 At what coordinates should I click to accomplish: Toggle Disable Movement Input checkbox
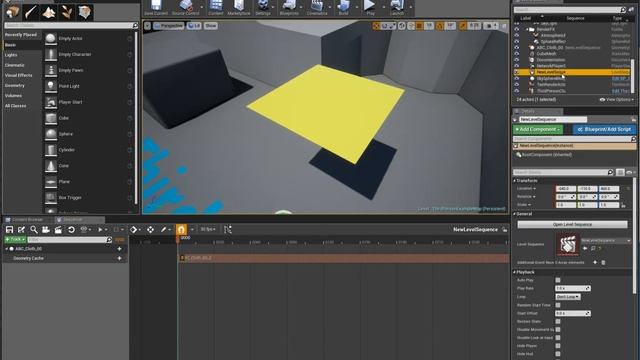pos(558,329)
